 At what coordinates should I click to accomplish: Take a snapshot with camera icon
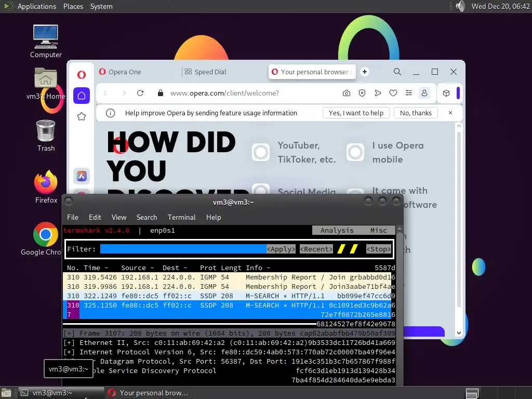click(347, 93)
